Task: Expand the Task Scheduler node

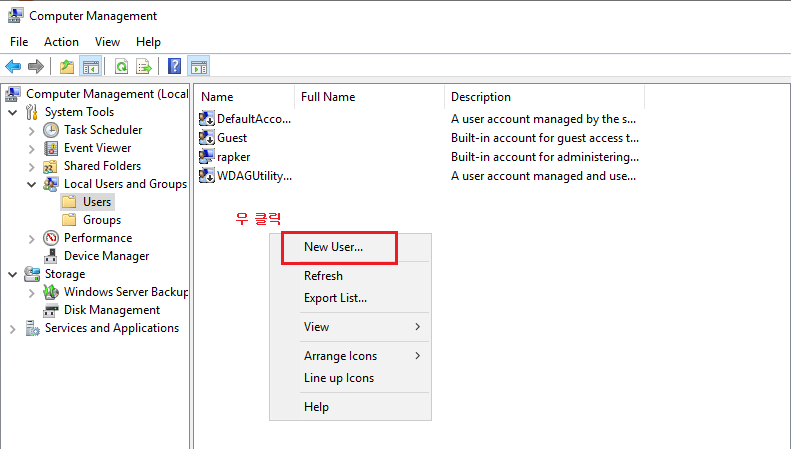Action: [x=32, y=131]
